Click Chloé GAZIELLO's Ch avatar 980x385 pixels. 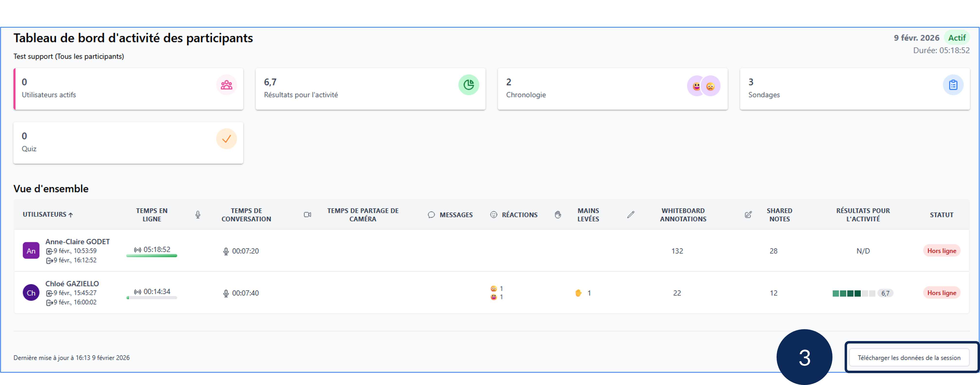[x=31, y=293]
